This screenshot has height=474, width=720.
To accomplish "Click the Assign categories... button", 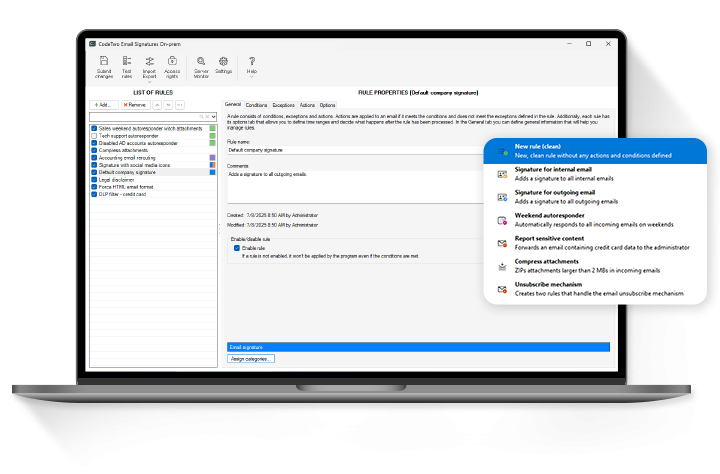I will coord(251,359).
